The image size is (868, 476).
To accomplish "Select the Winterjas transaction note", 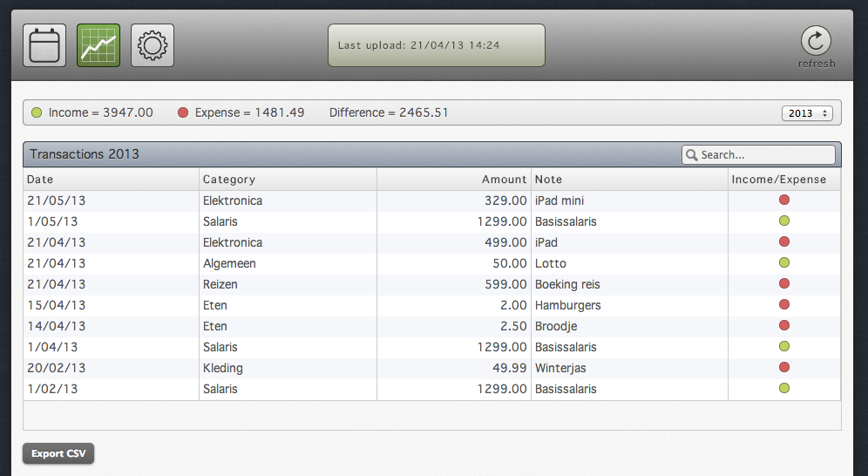I will pyautogui.click(x=558, y=368).
